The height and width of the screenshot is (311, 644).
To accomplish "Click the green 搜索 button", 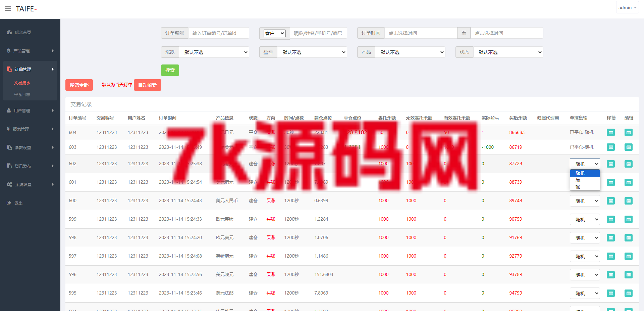I will (170, 70).
